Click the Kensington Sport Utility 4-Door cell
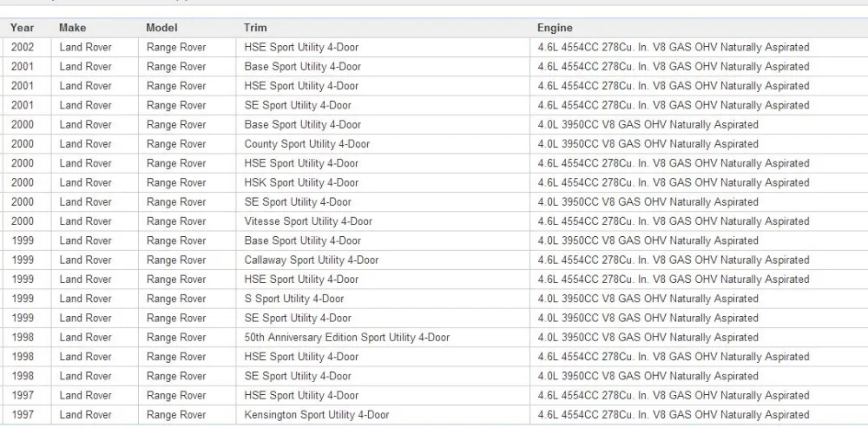868x428 pixels. point(317,415)
